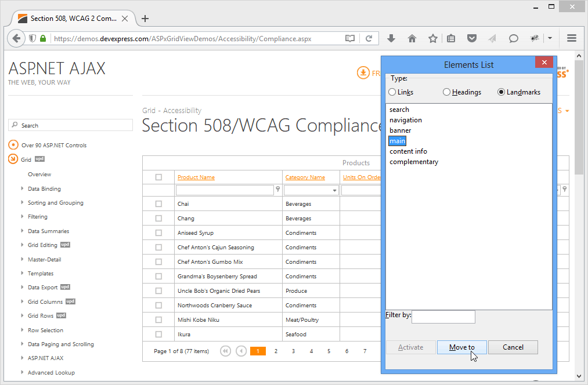The height and width of the screenshot is (385, 588).
Task: Bookmark this page with the star icon
Action: [x=432, y=38]
